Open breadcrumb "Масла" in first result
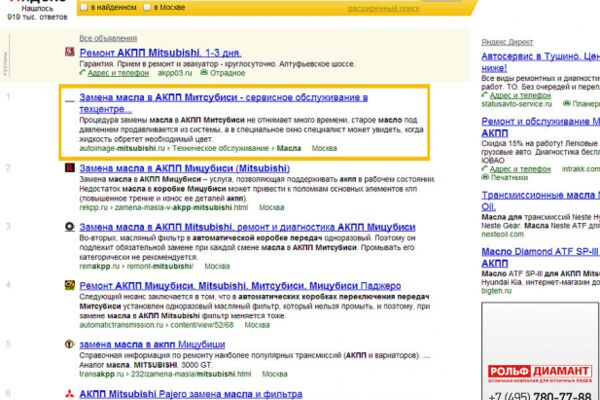 [x=289, y=148]
